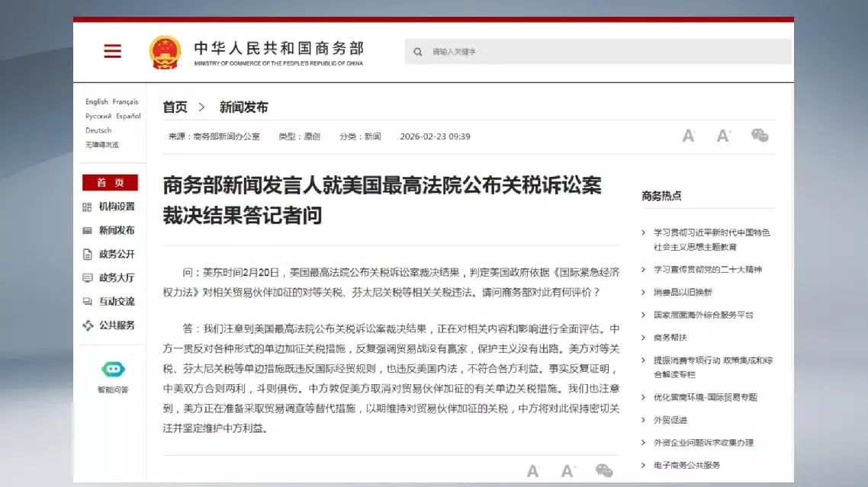Switch language to English
This screenshot has height=487, width=868.
point(96,101)
